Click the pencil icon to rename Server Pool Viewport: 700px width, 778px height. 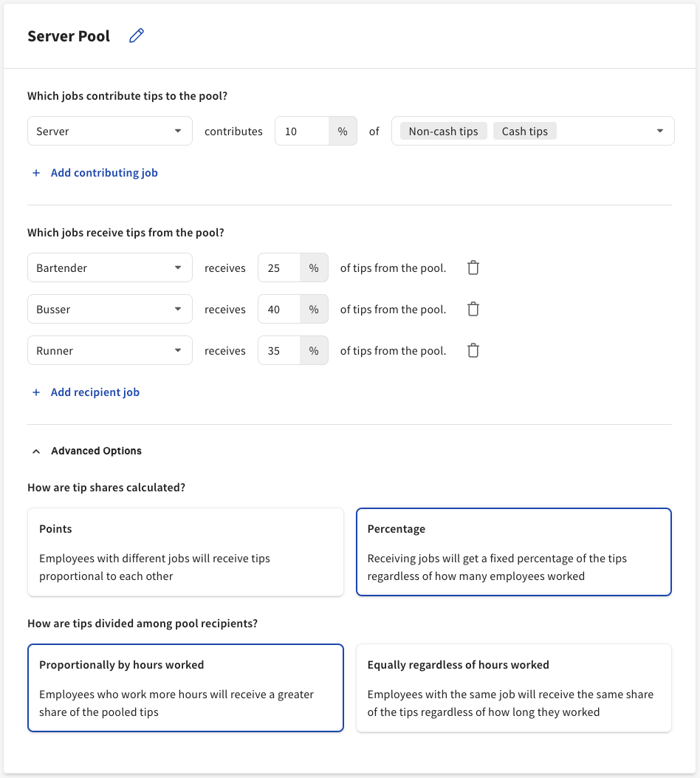tap(136, 35)
